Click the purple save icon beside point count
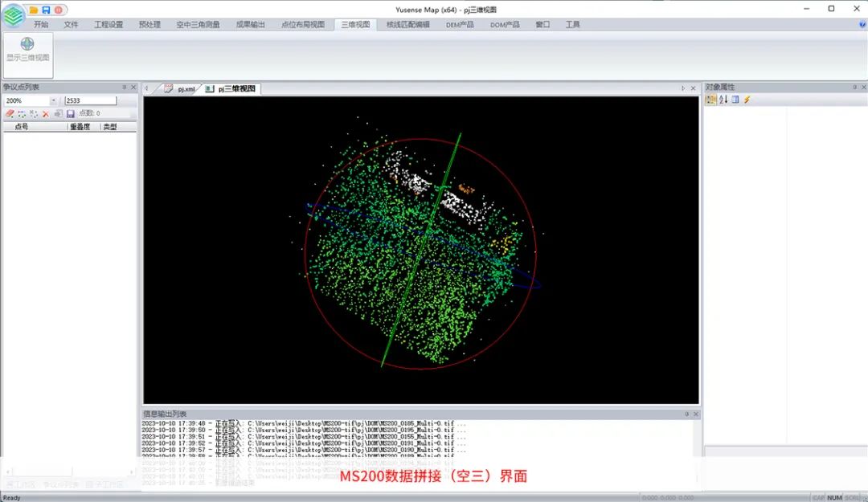Screen dimensions: 868x502 tap(70, 114)
